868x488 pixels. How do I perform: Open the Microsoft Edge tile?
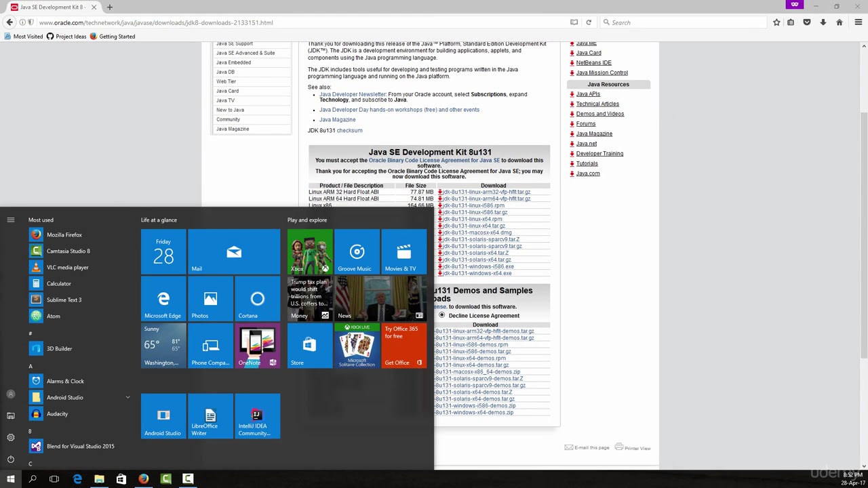163,298
